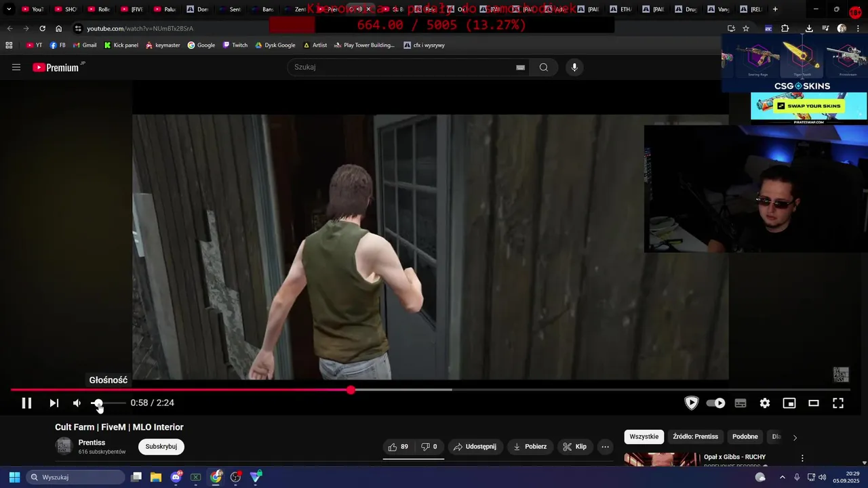Enable theater mode view

814,403
